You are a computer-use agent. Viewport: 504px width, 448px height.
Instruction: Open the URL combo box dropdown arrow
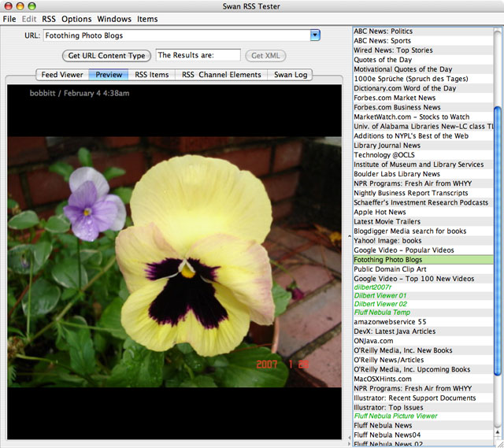click(x=315, y=35)
